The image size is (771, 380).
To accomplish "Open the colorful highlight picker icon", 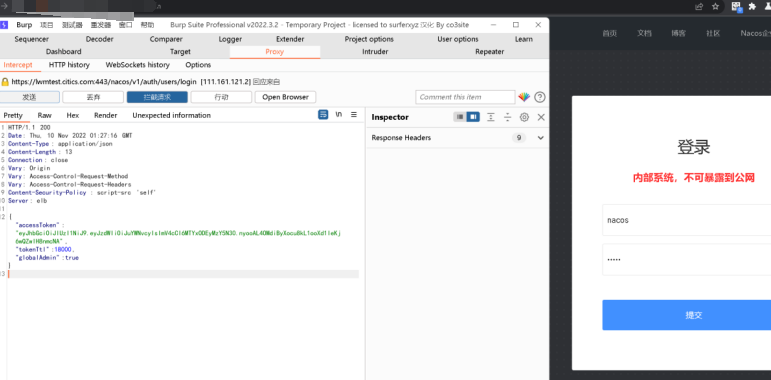I will [x=524, y=97].
